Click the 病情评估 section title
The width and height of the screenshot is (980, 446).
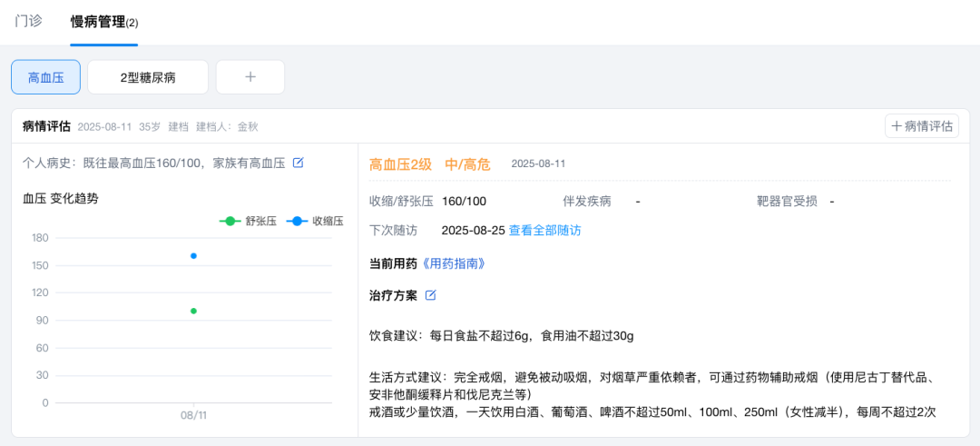click(47, 126)
